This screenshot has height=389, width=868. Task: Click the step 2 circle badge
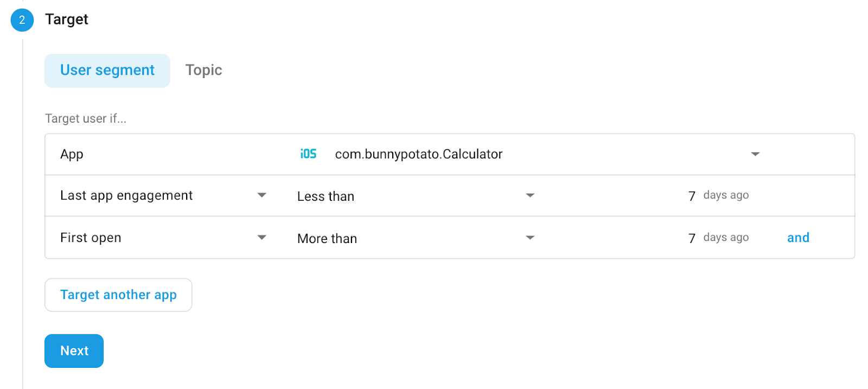click(x=22, y=20)
